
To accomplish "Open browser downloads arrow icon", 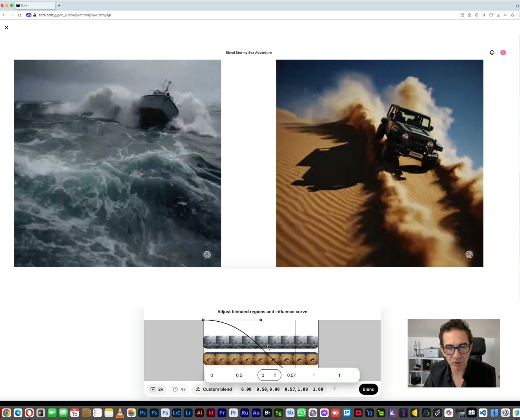I will click(x=498, y=15).
